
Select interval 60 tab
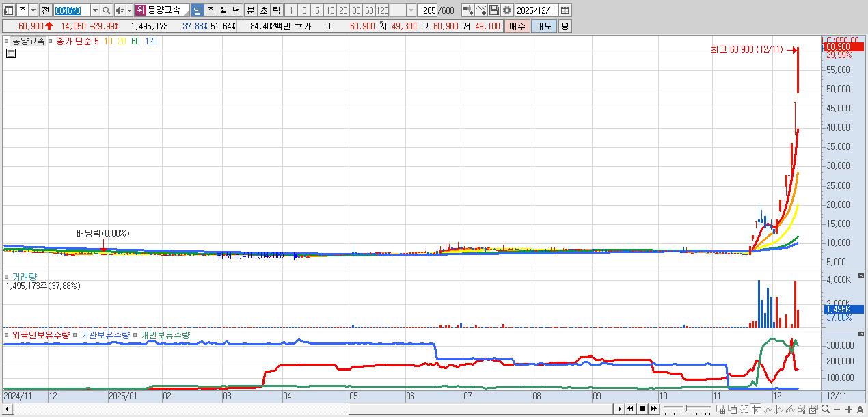(x=369, y=10)
